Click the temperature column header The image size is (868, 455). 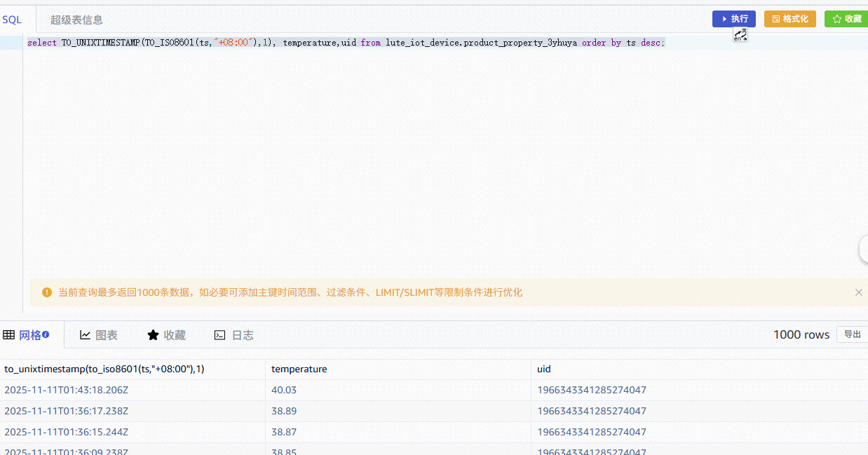(x=299, y=369)
